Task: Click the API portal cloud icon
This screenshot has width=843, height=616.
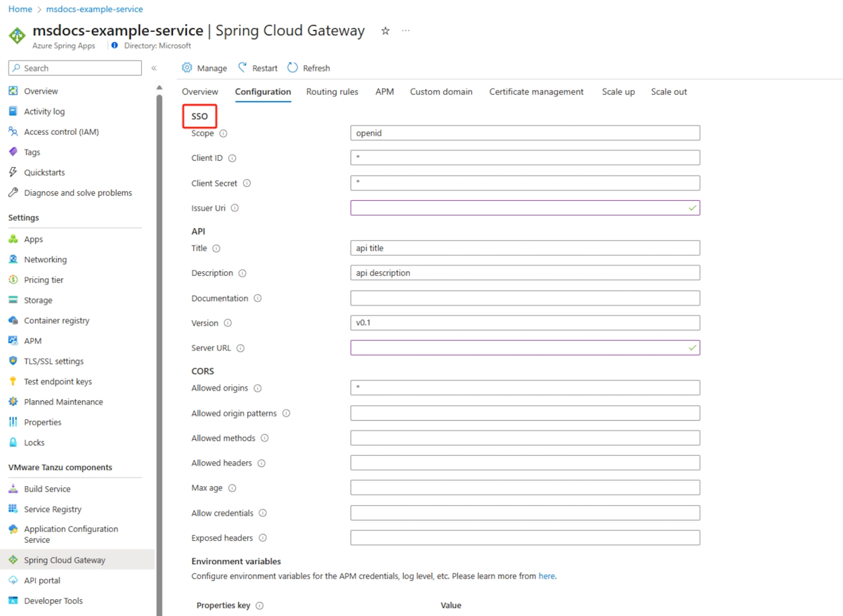Action: (13, 581)
